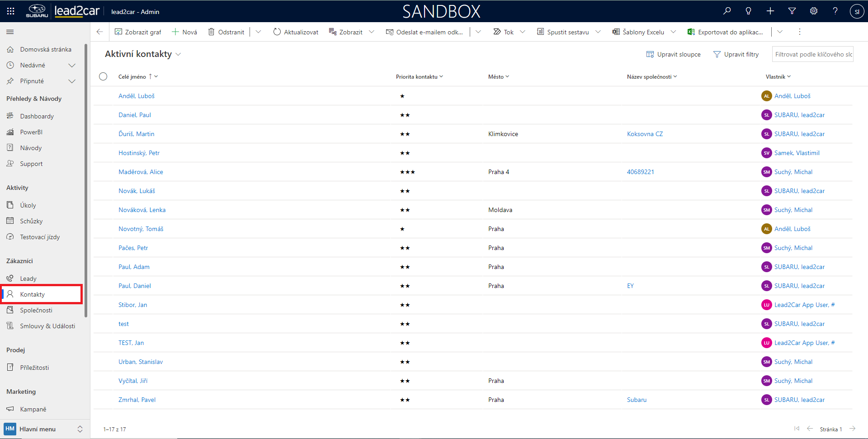This screenshot has height=439, width=868.
Task: Collapse the sidebar with hamburger icon
Action: coord(10,32)
